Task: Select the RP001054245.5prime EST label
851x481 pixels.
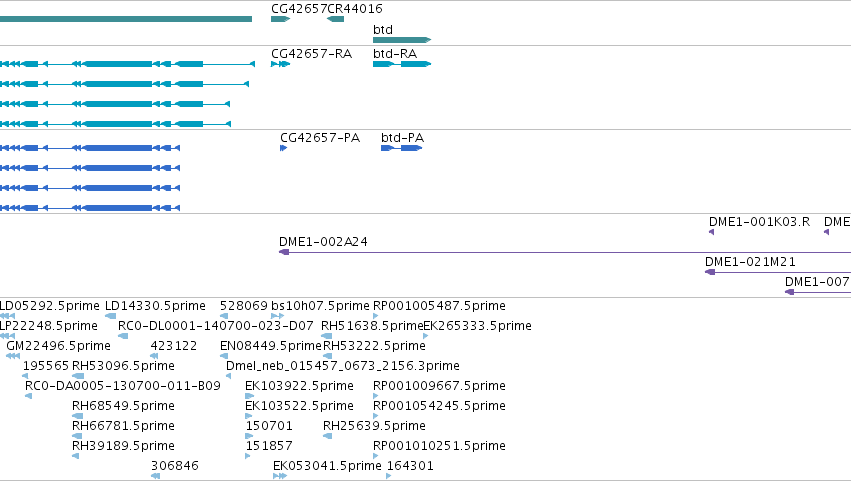Action: pos(439,407)
